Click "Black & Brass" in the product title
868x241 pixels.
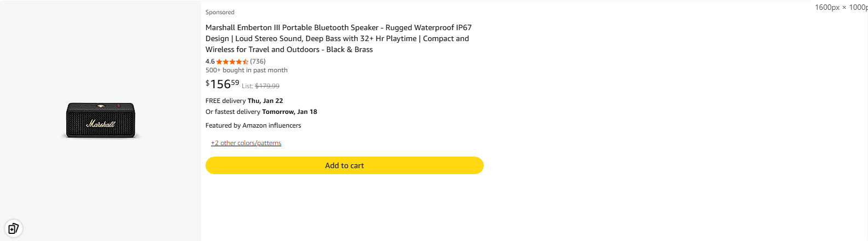tap(350, 49)
